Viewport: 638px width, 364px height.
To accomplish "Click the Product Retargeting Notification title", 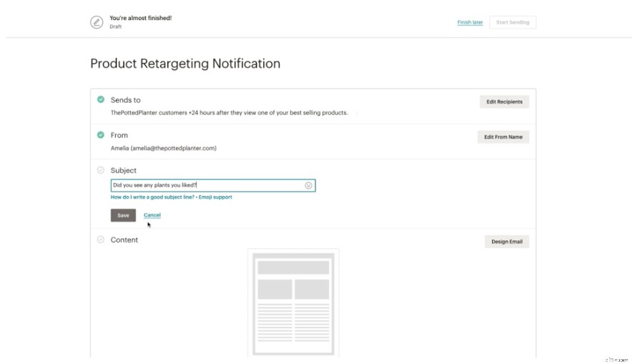I will [185, 64].
